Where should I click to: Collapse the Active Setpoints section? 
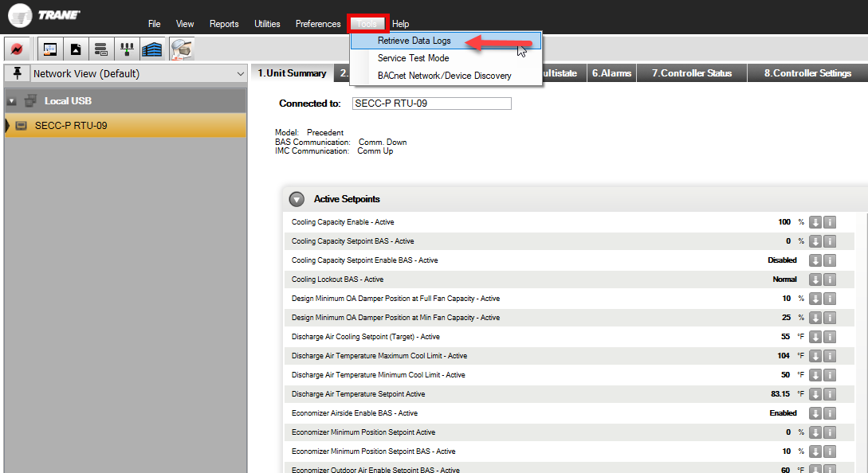(x=297, y=199)
